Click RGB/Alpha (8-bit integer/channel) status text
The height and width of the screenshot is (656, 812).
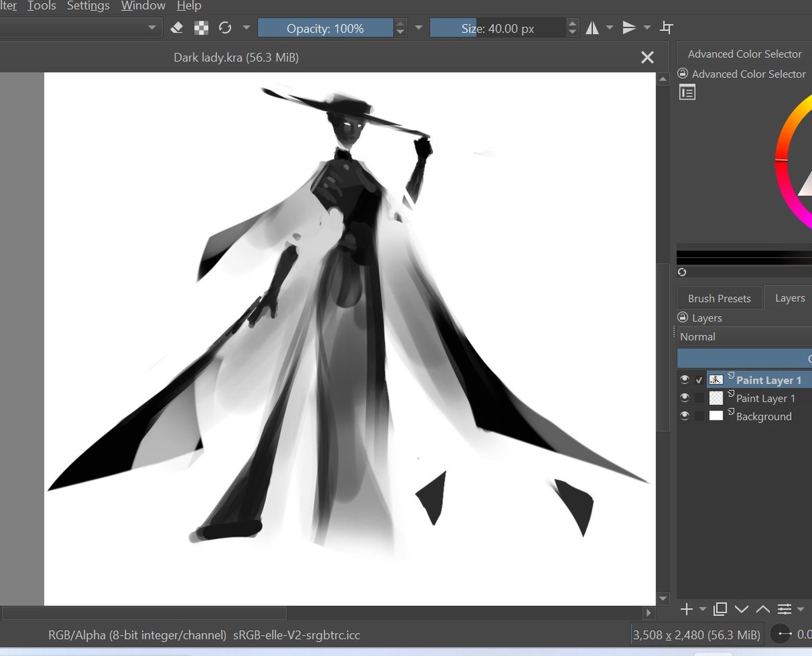pyautogui.click(x=137, y=635)
